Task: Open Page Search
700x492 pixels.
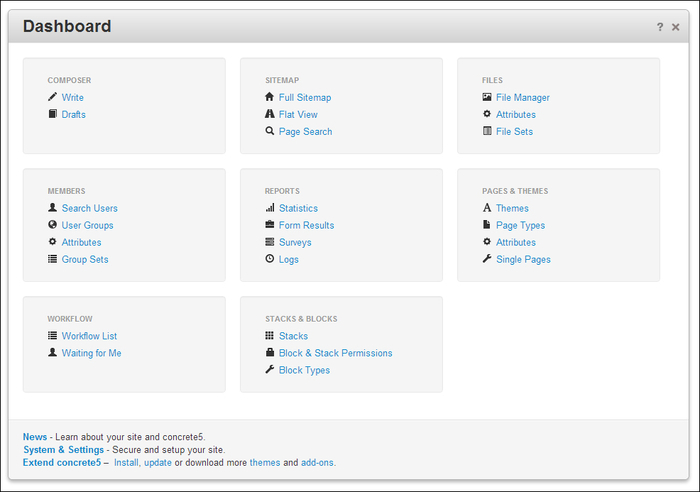Action: (305, 132)
